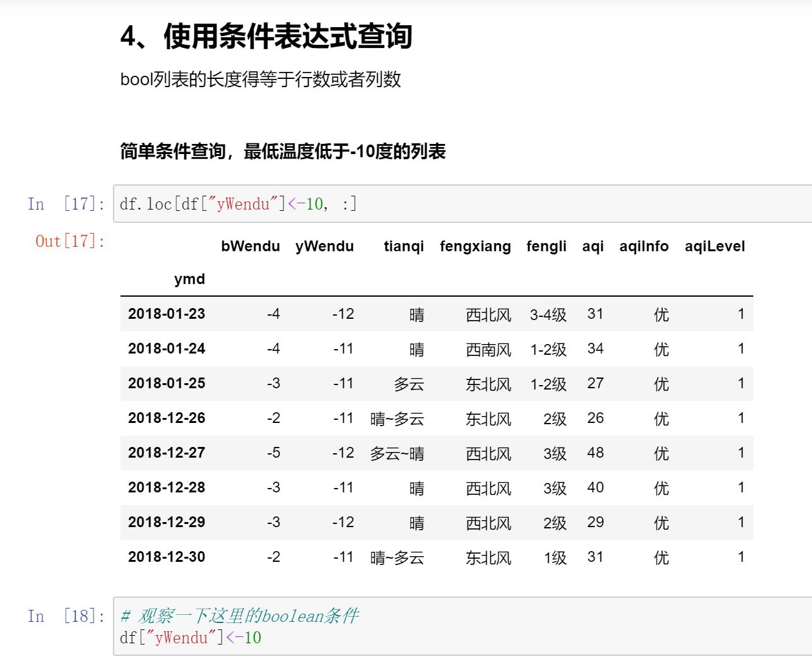This screenshot has height=666, width=812.
Task: Click the ymd index header
Action: pyautogui.click(x=190, y=279)
